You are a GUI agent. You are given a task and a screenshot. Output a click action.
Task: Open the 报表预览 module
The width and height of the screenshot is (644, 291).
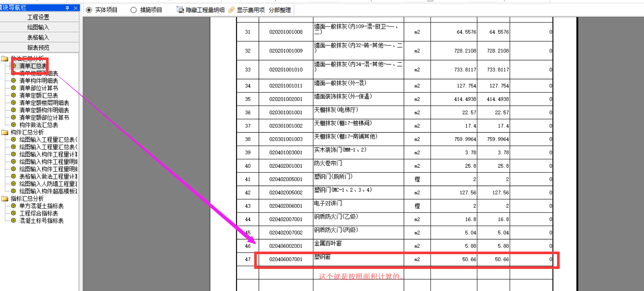39,48
